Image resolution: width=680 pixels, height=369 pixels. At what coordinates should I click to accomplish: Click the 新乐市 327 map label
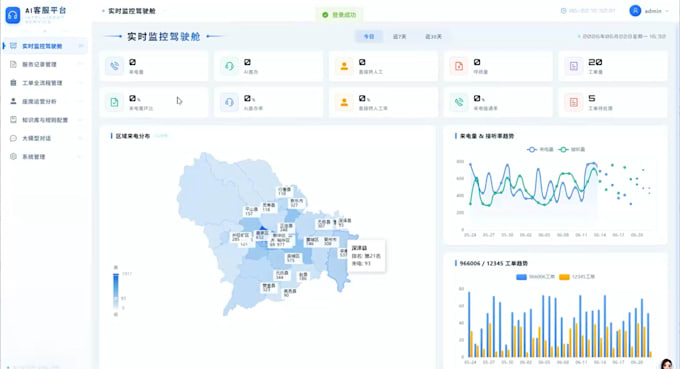tap(297, 202)
